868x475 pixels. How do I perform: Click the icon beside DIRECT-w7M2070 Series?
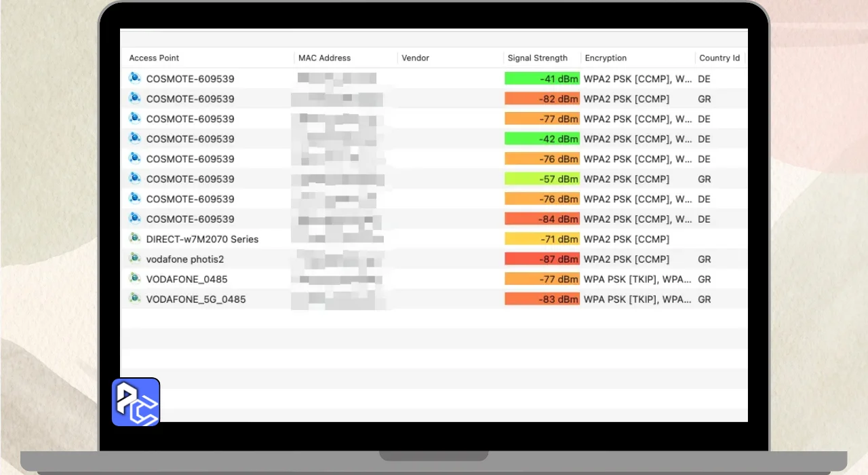pos(134,238)
